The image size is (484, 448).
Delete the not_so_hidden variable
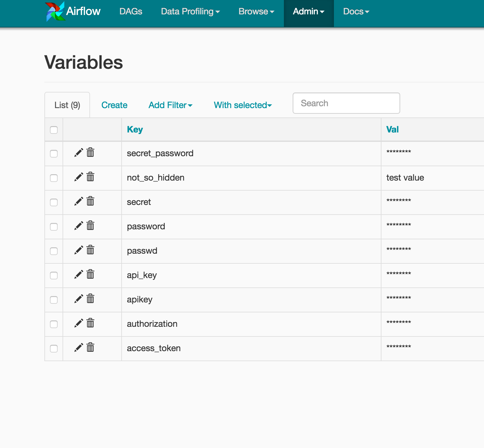pos(90,177)
